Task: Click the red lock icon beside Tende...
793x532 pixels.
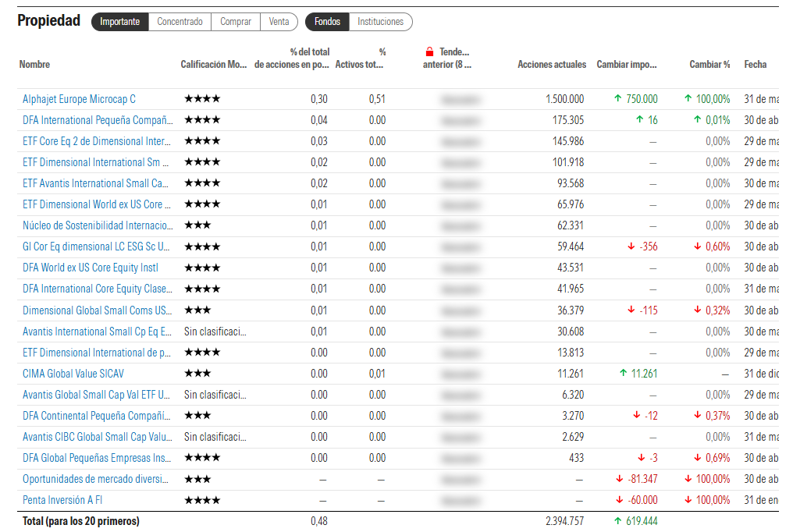Action: [x=429, y=51]
